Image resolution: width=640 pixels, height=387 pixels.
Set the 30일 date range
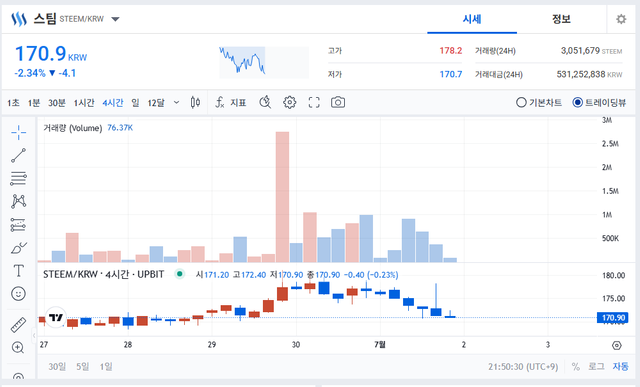coord(57,367)
